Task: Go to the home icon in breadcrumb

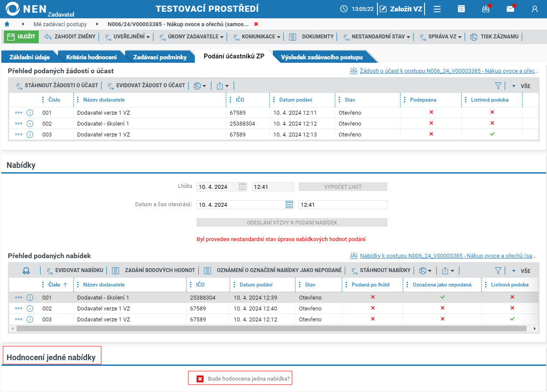Action: click(x=7, y=24)
